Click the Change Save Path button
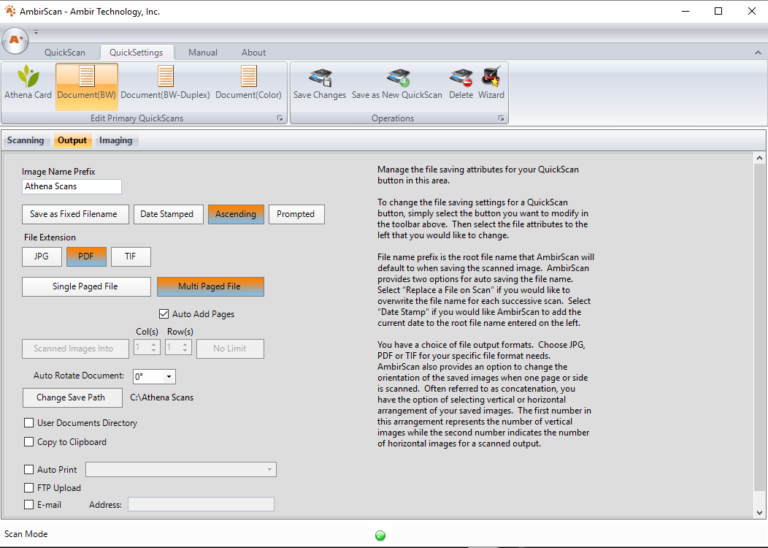The image size is (768, 548). point(72,398)
